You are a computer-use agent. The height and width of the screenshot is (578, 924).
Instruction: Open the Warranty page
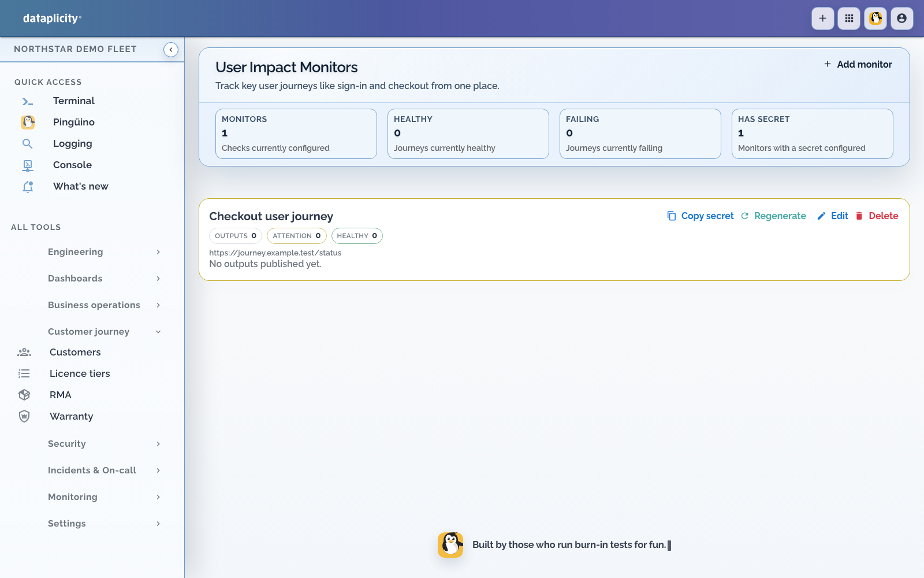pos(71,416)
